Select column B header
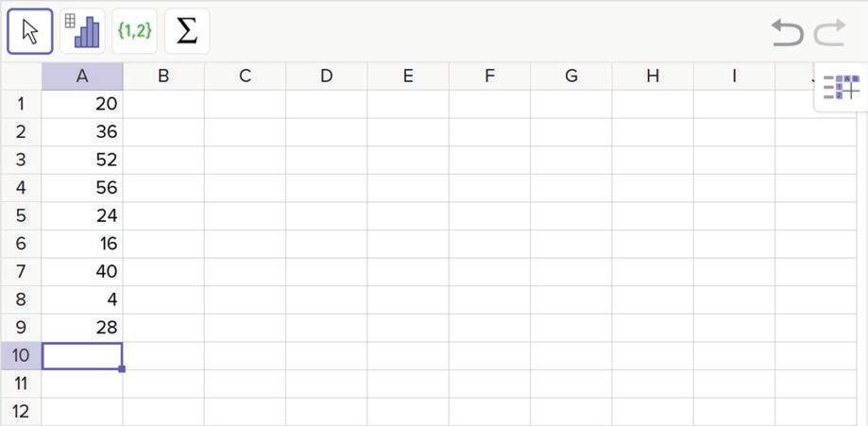The image size is (868, 426). pyautogui.click(x=163, y=77)
